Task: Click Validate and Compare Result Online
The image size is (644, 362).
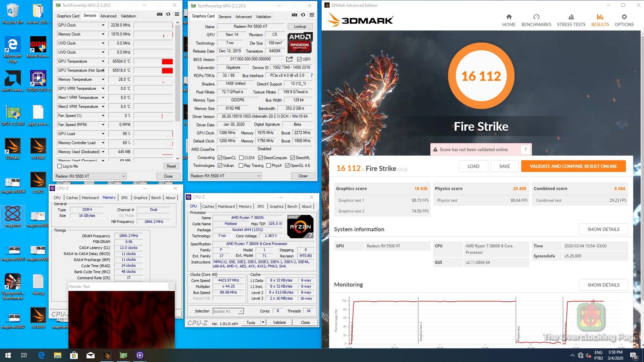Action: coord(573,166)
